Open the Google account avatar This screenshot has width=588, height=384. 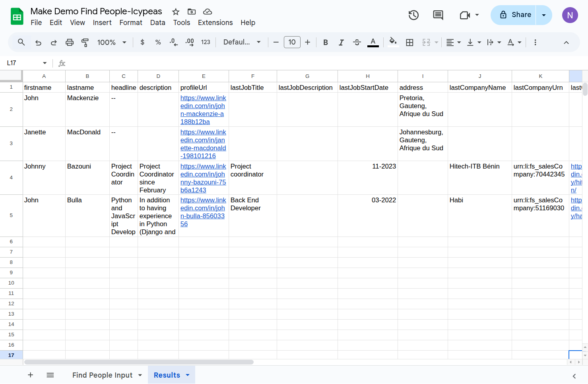570,15
